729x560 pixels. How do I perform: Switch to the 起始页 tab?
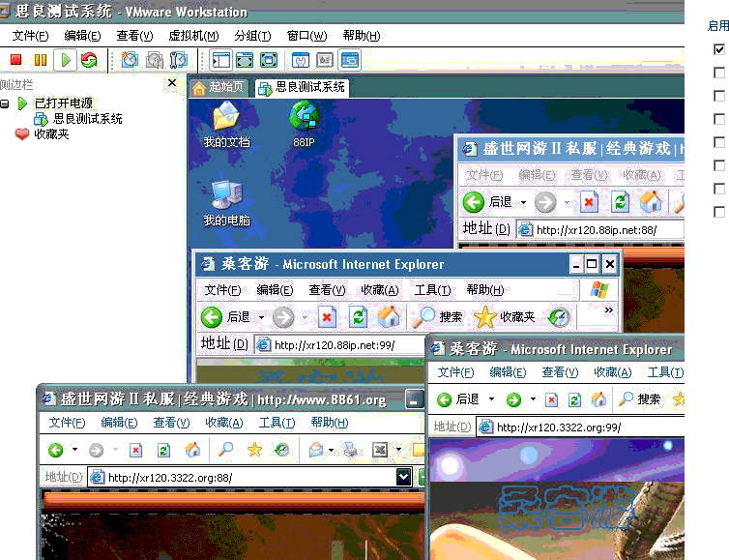(x=219, y=87)
